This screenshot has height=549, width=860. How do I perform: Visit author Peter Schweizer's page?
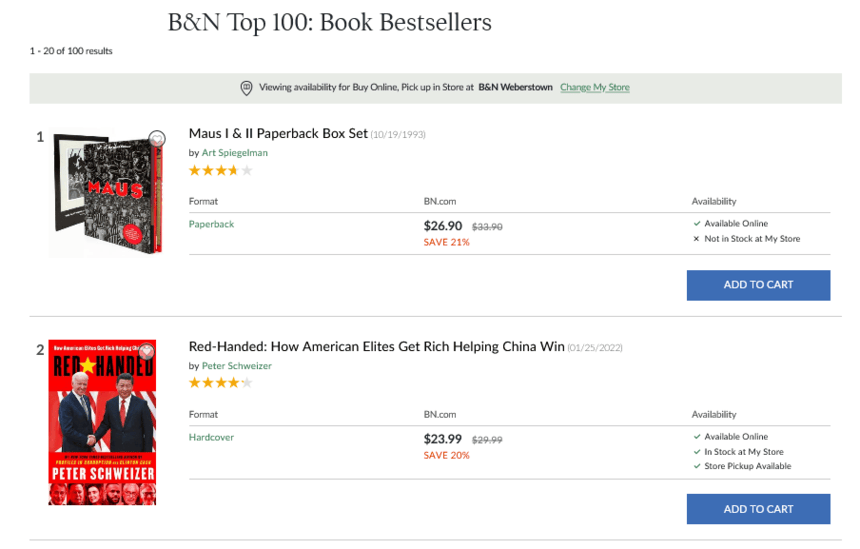pos(236,366)
